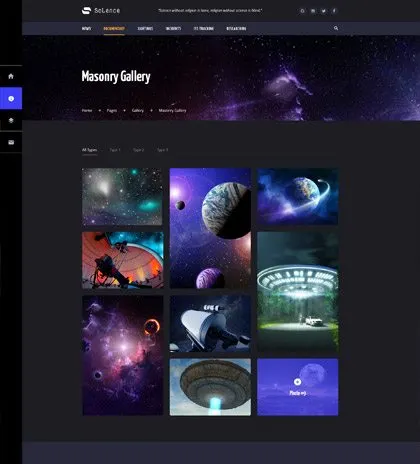This screenshot has height=464, width=420.
Task: Select the highlighted blue info icon in sidebar
Action: [x=11, y=98]
